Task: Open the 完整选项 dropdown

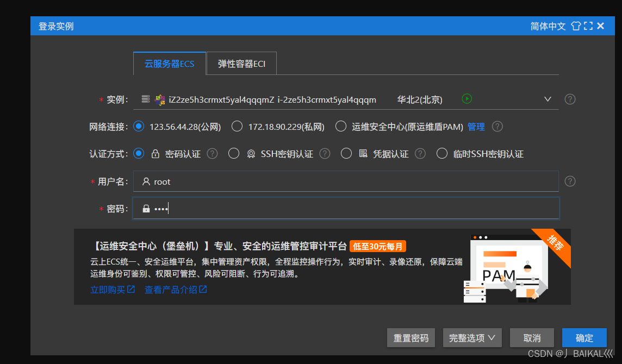Action: pos(472,338)
